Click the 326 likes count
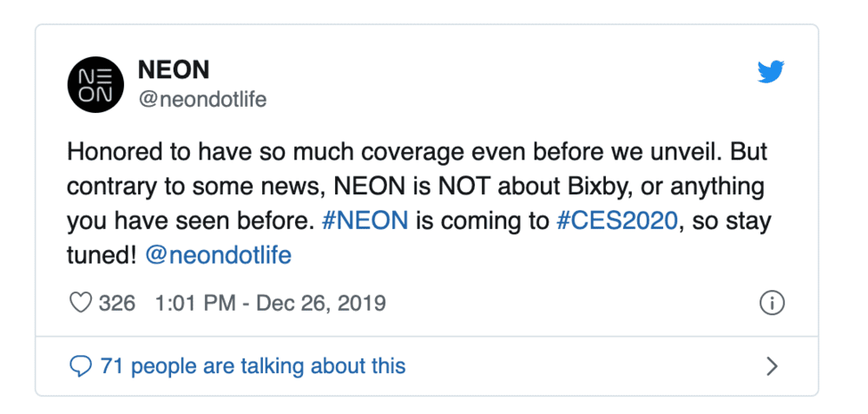This screenshot has height=414, width=868. (117, 303)
